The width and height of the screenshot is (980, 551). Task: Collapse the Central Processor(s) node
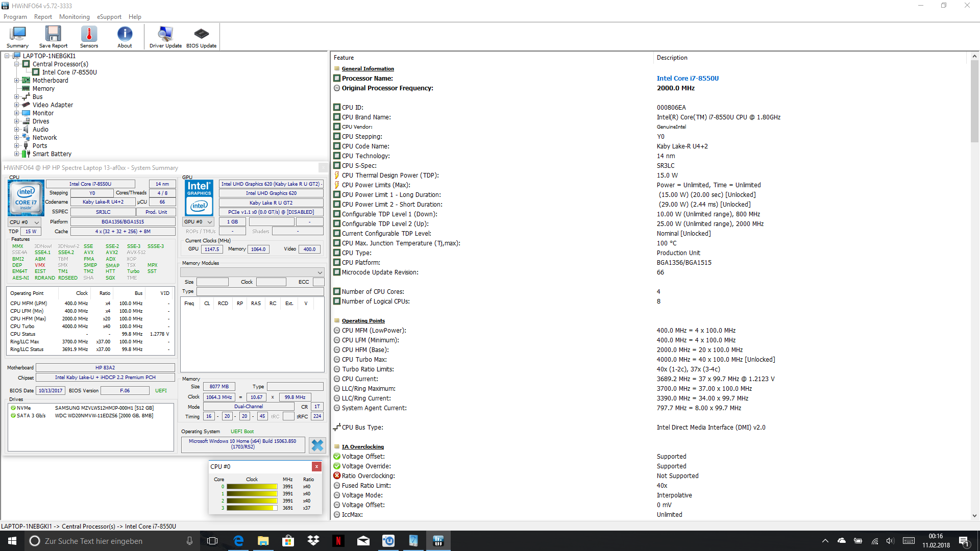pos(16,64)
